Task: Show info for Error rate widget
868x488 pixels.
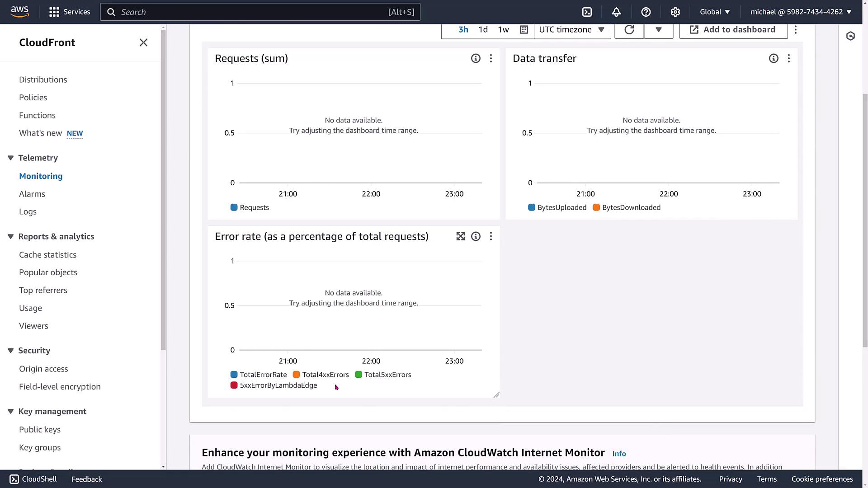Action: point(475,236)
